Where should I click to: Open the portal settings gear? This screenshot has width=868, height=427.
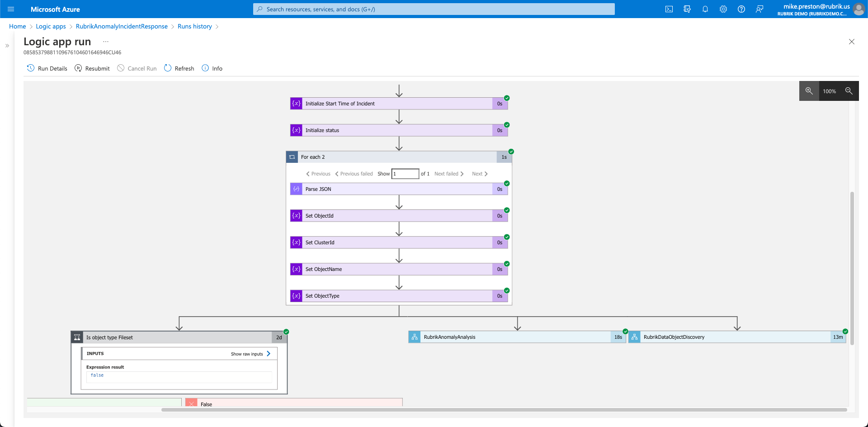pos(723,9)
